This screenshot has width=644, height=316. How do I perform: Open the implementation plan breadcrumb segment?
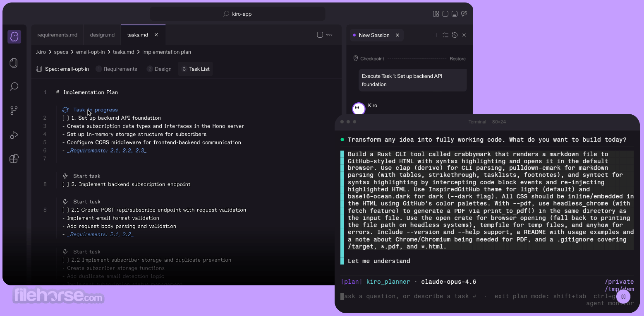[167, 52]
